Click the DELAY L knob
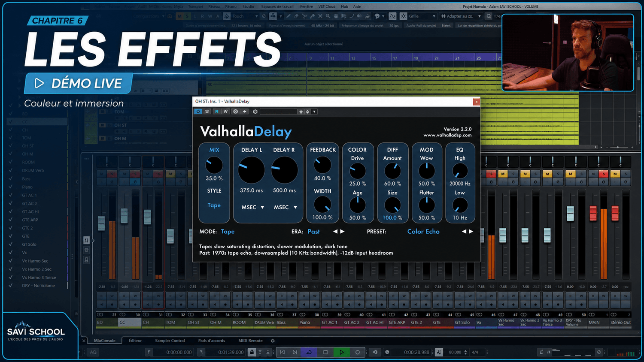Viewport: 644px width, 362px height. click(251, 170)
